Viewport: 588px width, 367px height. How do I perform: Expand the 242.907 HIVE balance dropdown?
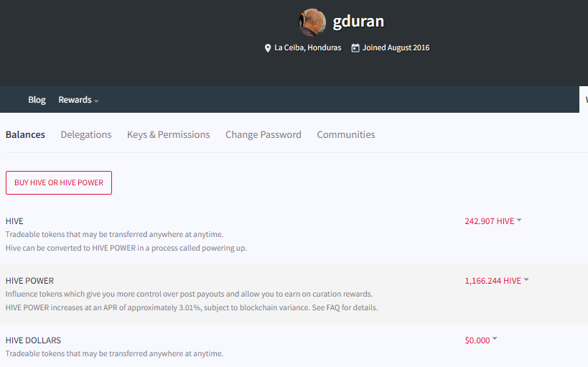pos(493,221)
